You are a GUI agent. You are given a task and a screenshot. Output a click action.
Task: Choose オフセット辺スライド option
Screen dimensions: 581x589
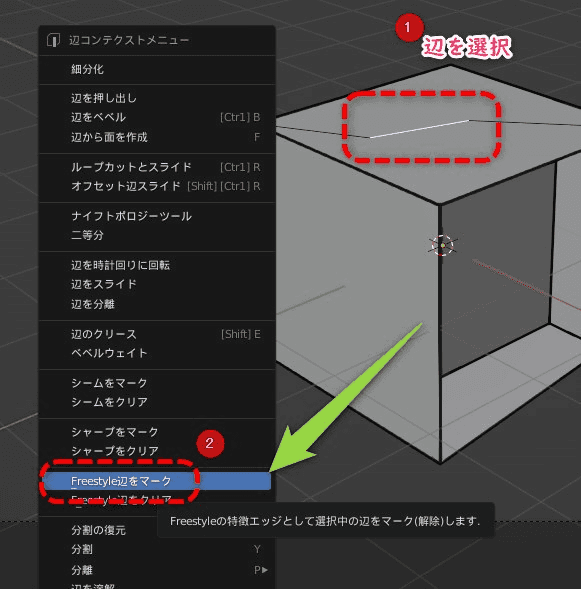[157, 186]
